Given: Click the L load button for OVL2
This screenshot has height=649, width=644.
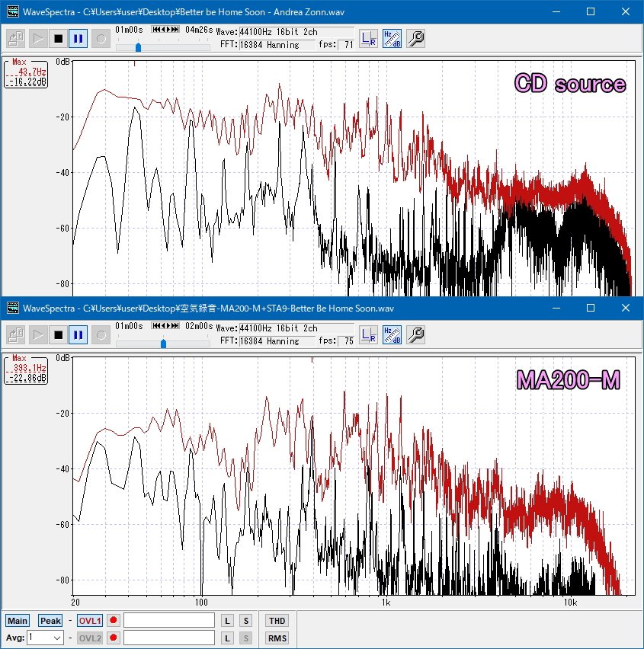Looking at the screenshot, I should point(227,638).
